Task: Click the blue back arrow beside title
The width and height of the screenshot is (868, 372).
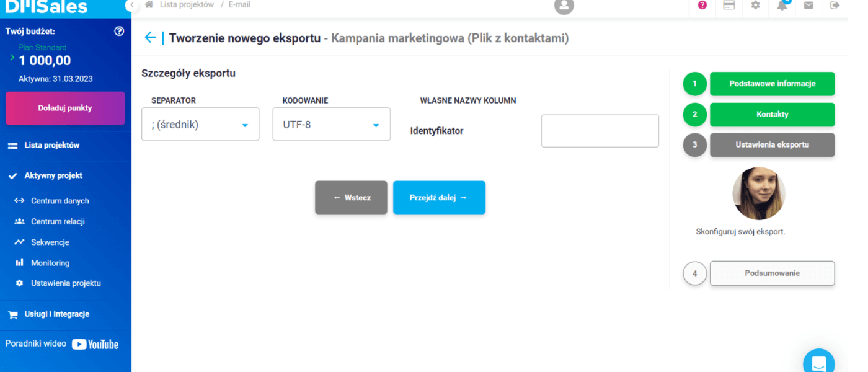Action: point(150,38)
